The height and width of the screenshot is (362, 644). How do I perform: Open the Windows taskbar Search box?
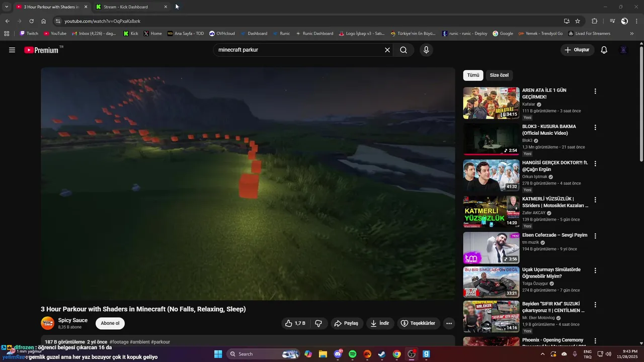[x=264, y=354]
